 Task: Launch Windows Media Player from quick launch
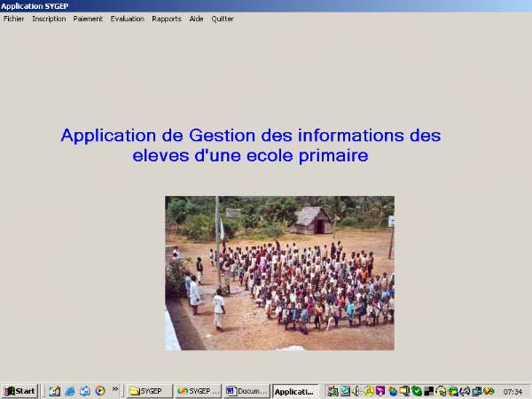pyautogui.click(x=100, y=391)
